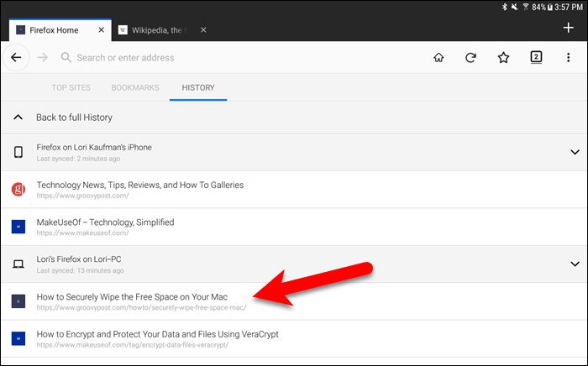Click the Wikipedia tab favicon
588x366 pixels.
123,30
